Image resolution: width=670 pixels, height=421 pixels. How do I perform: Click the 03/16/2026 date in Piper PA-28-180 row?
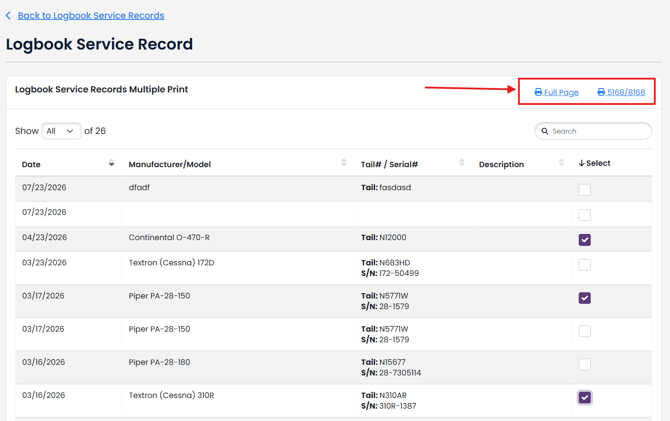(44, 362)
